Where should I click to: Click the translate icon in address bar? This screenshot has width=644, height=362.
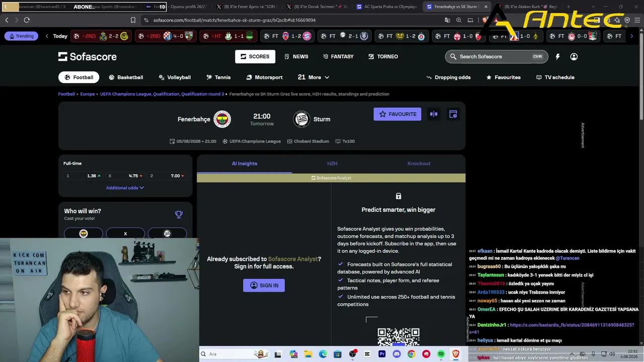(447, 20)
